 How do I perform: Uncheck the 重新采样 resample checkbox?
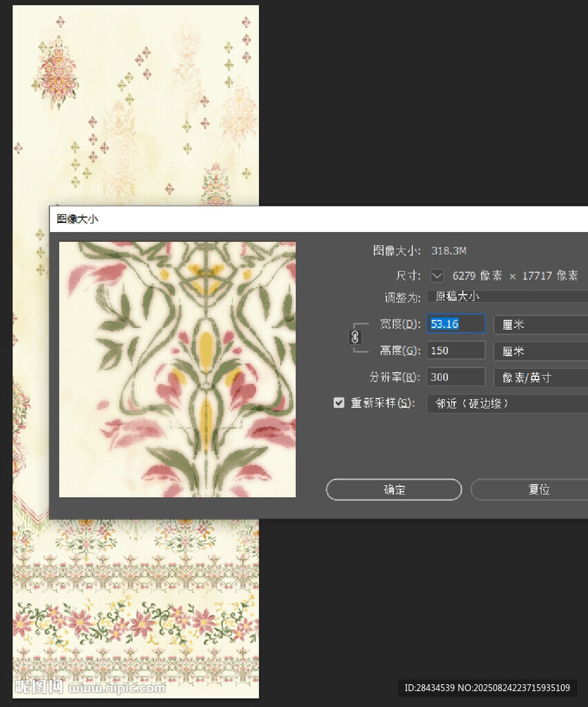[x=339, y=403]
